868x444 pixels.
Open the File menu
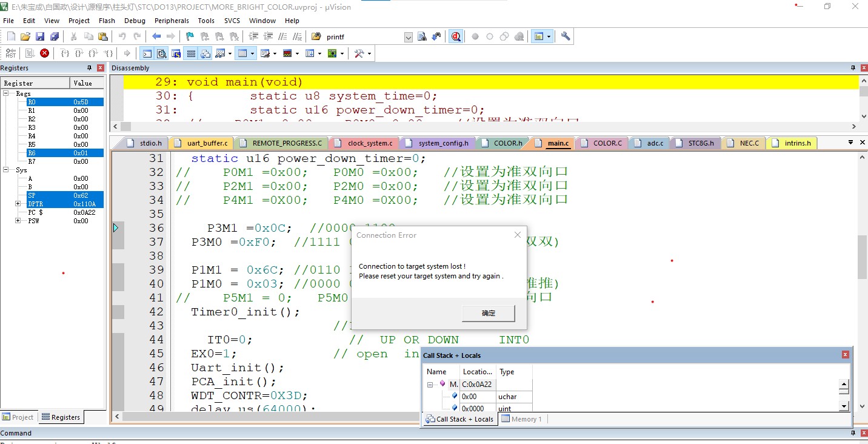click(x=8, y=21)
